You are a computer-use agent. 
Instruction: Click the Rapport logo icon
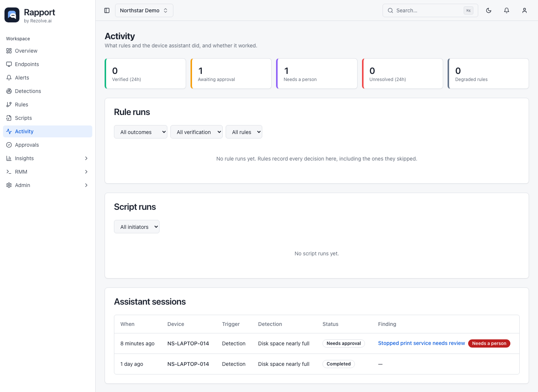coord(12,15)
